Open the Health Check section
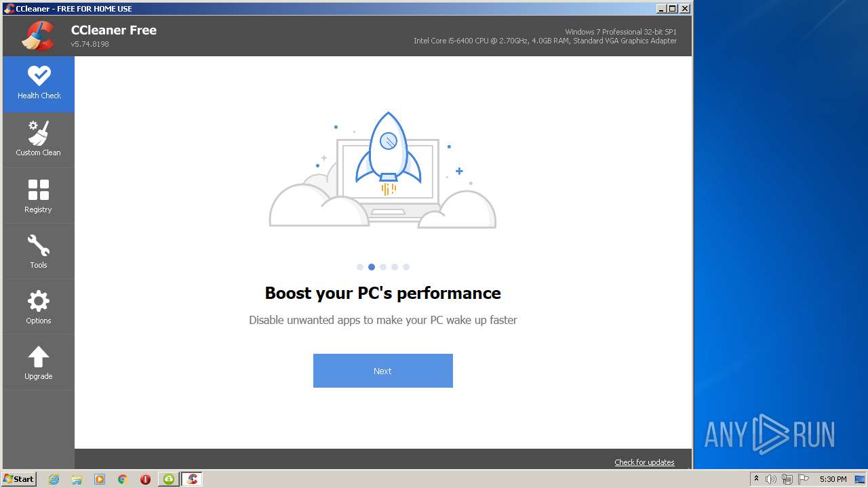This screenshot has height=488, width=868. 39,84
